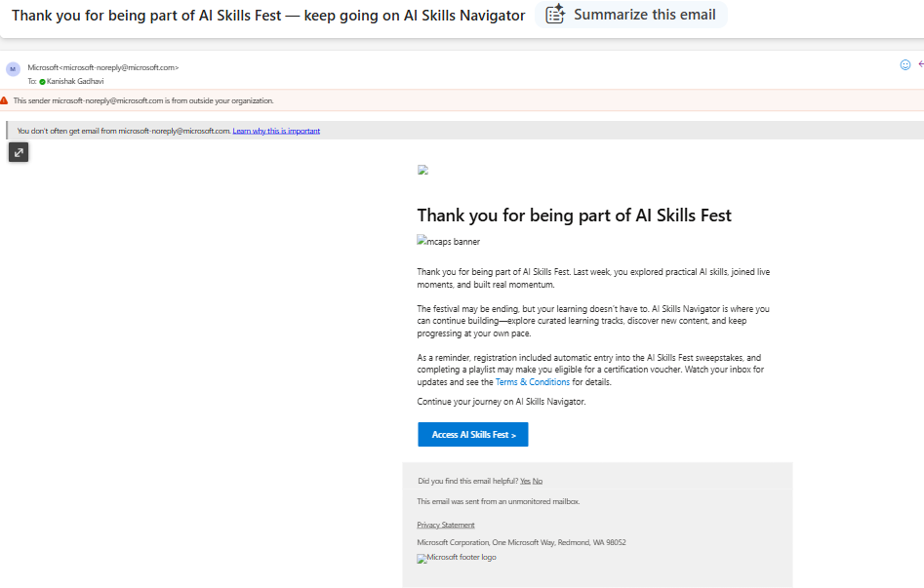Open the emoji reaction smiley icon
The image size is (924, 588).
(905, 64)
